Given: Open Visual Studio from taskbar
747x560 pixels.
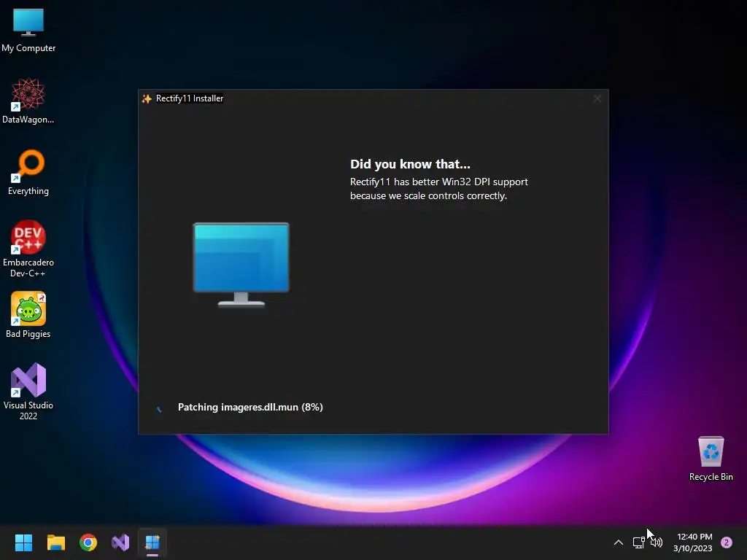Looking at the screenshot, I should (120, 542).
